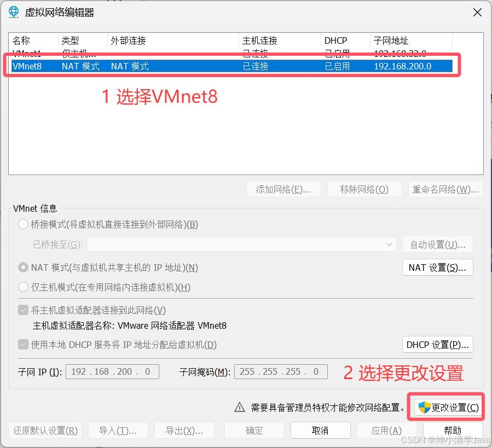Click the 已连接 host connection cell of VMnet8
Viewport: 492px width, 448px height.
[x=256, y=66]
